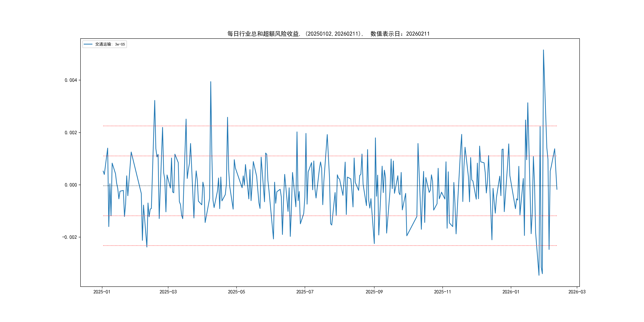Click the 2025-05 x-axis date label
This screenshot has width=644, height=322.
[236, 292]
